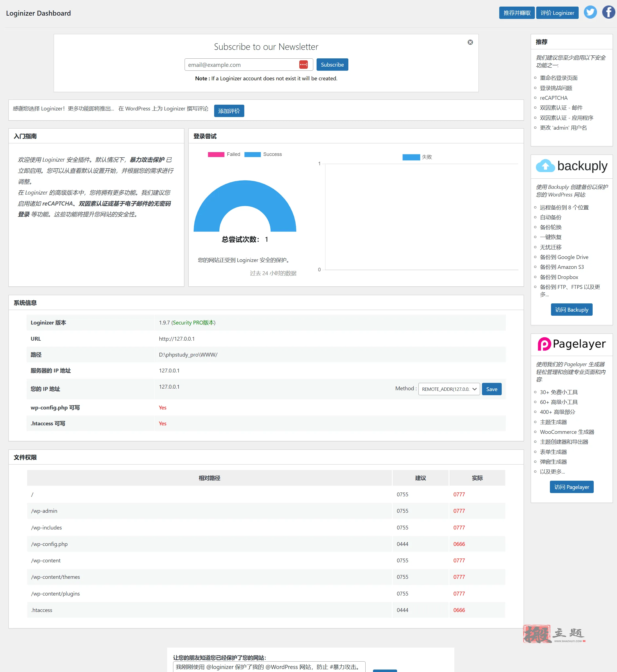Image resolution: width=617 pixels, height=672 pixels.
Task: Click the /wp-admin path row
Action: tap(266, 511)
